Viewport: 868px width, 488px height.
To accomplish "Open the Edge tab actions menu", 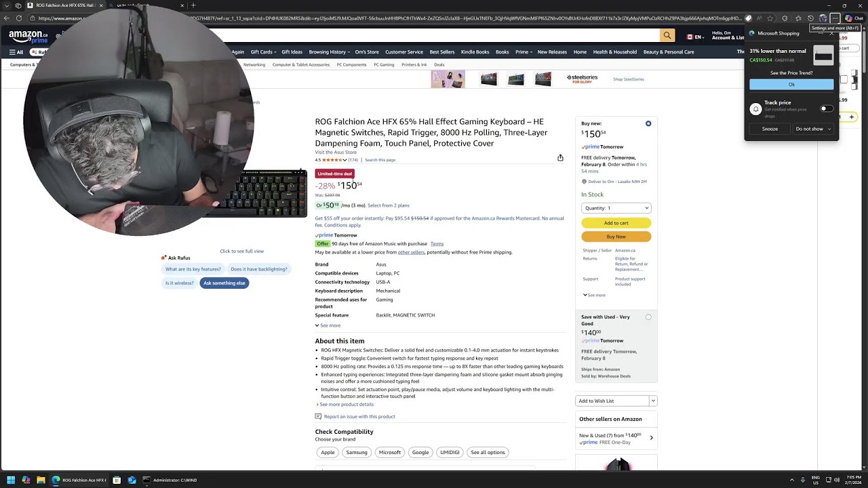I will [6, 5].
